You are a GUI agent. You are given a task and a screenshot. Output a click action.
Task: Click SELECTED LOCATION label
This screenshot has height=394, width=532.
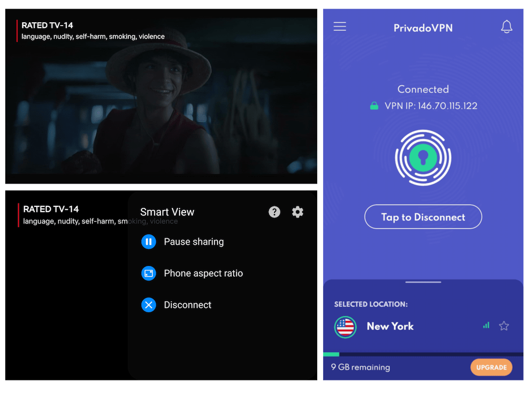coord(371,304)
